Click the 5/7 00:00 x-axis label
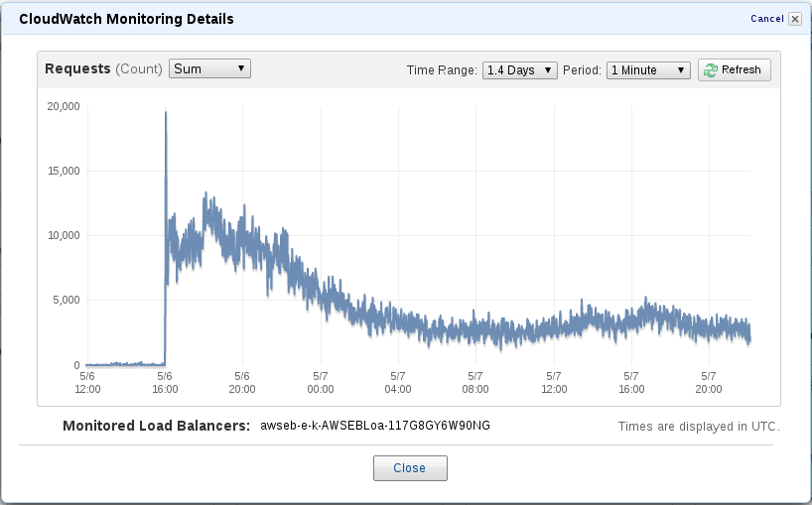The height and width of the screenshot is (505, 812). 321,382
